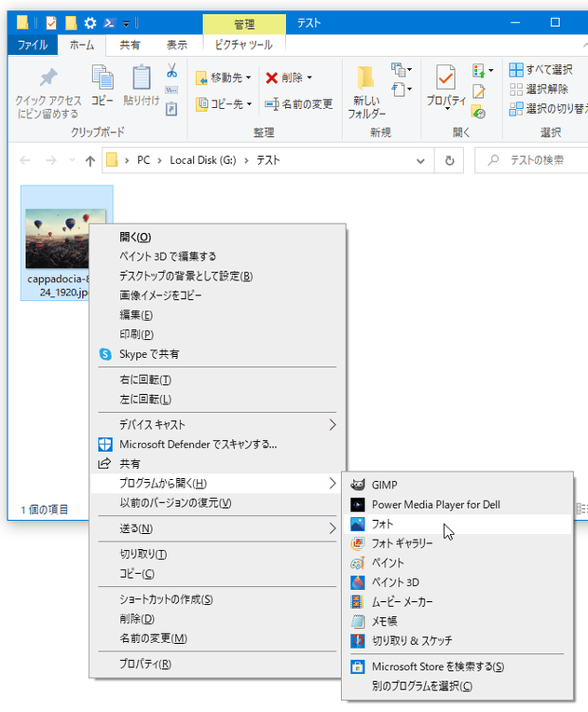Open with ムービー メーカー
Viewport: 588px width, 712px height.
tap(458, 602)
